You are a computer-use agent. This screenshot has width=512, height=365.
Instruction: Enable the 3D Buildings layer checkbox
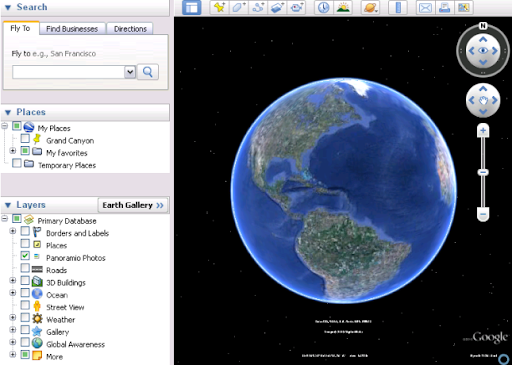click(x=25, y=280)
